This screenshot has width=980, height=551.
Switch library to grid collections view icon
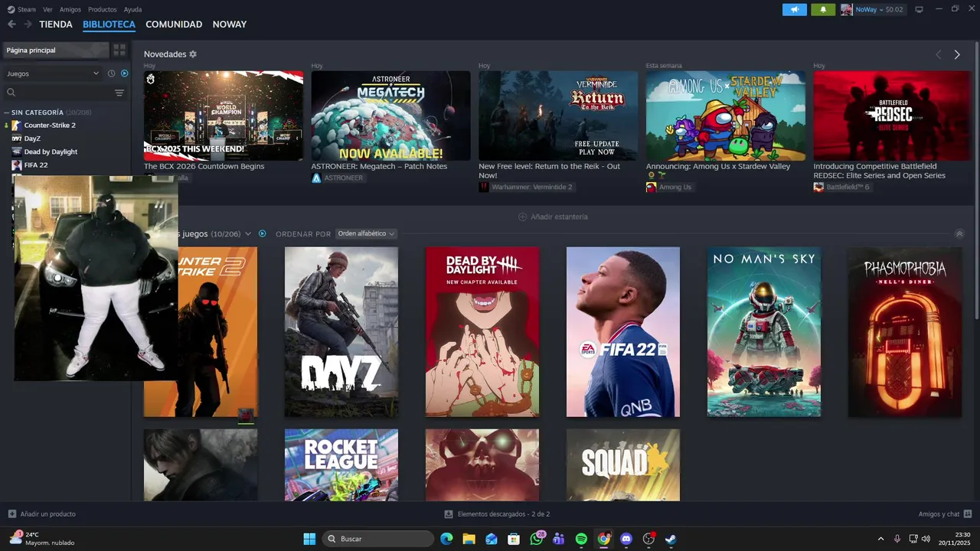pyautogui.click(x=119, y=51)
